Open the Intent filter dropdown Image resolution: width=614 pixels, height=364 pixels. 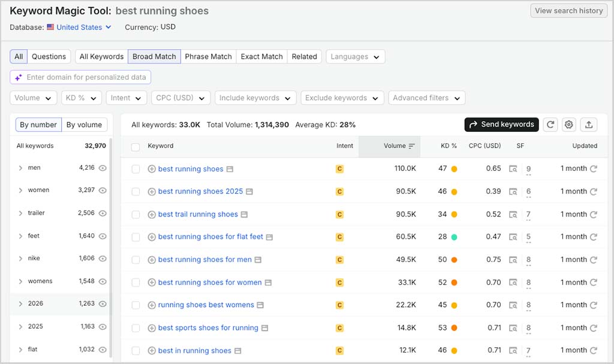coord(126,98)
